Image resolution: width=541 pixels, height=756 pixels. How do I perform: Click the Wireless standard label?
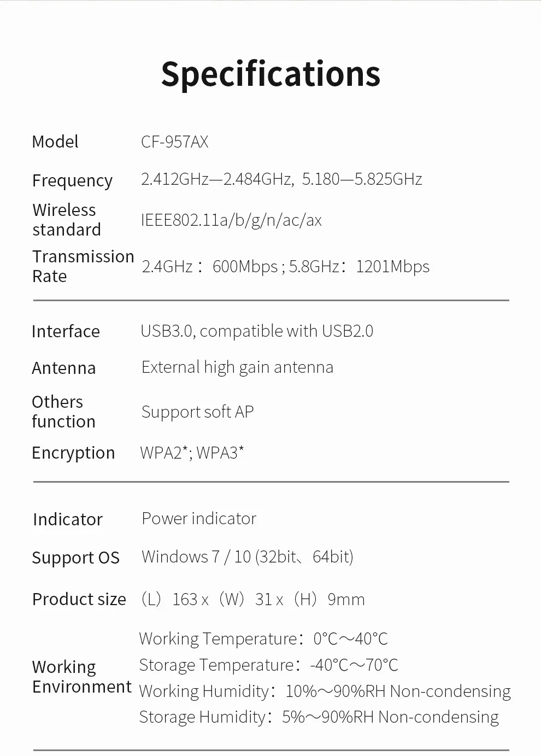click(67, 220)
